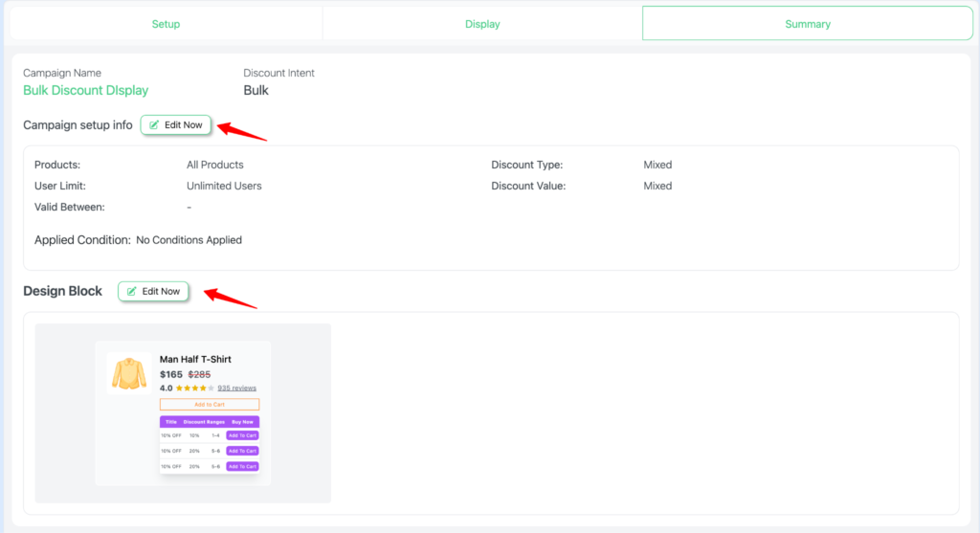Viewport: 980px width, 533px height.
Task: Click the purple discount table header row
Action: point(210,421)
